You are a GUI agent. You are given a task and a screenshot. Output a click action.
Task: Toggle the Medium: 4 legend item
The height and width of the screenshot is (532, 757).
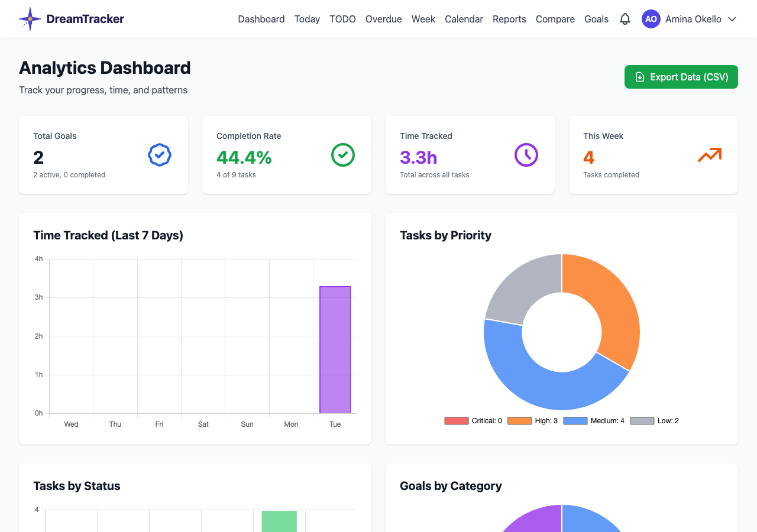coord(594,421)
